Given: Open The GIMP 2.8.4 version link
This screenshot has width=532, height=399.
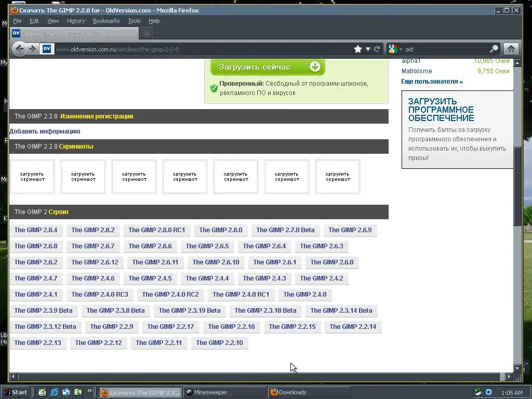Looking at the screenshot, I should click(36, 230).
